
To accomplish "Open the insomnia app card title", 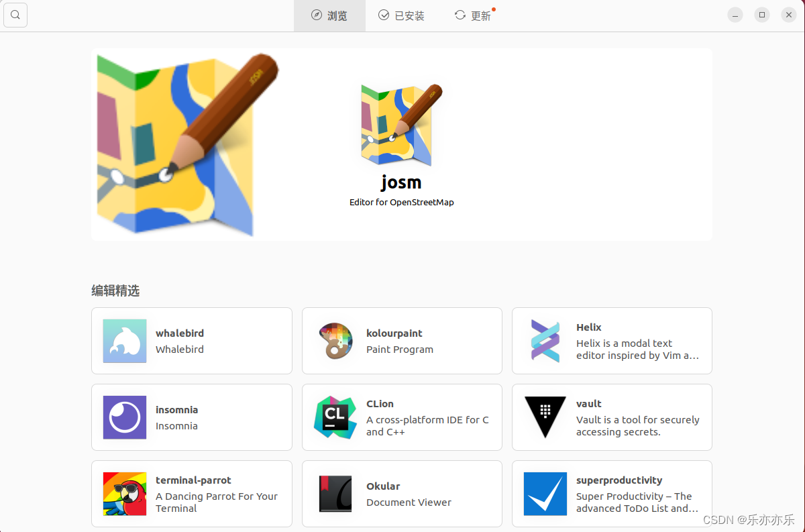I will [x=177, y=410].
